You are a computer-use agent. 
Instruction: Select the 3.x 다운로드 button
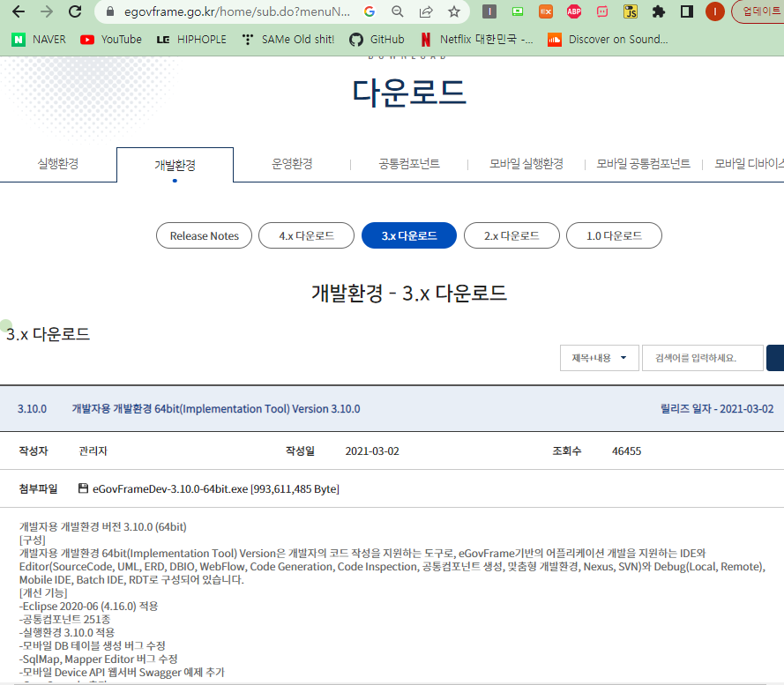click(409, 235)
